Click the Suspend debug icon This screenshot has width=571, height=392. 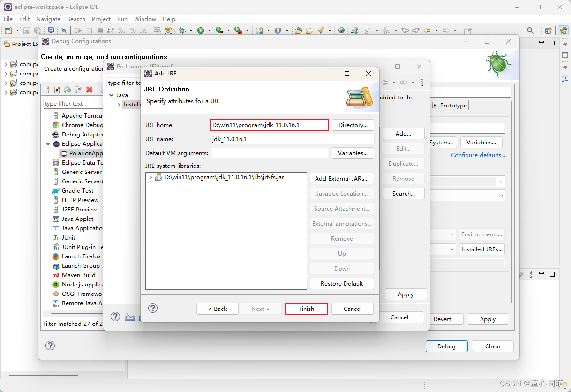(x=89, y=30)
